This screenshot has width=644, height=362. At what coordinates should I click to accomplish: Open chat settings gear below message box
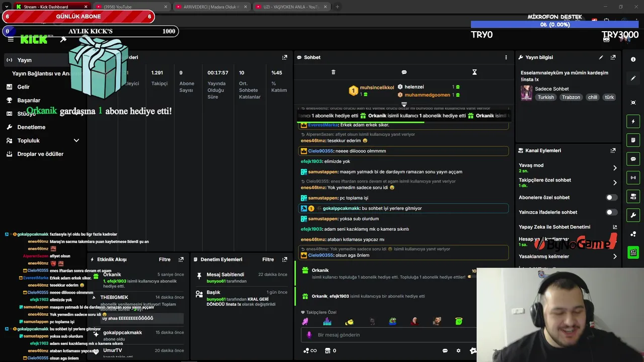tap(458, 350)
